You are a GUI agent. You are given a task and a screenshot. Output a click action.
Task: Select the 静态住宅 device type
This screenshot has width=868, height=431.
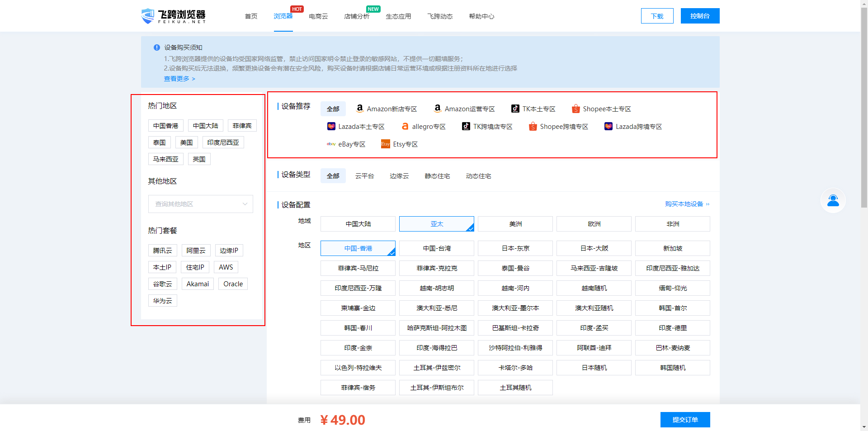[x=437, y=176]
